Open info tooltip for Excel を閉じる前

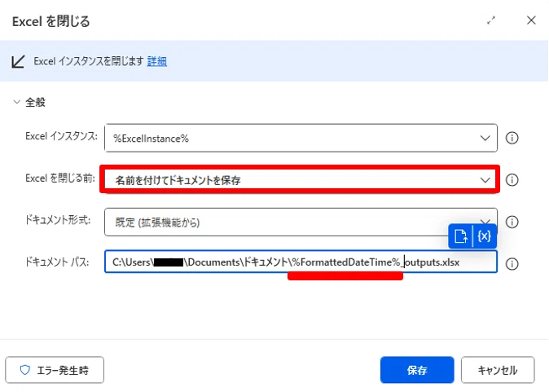pyautogui.click(x=512, y=180)
